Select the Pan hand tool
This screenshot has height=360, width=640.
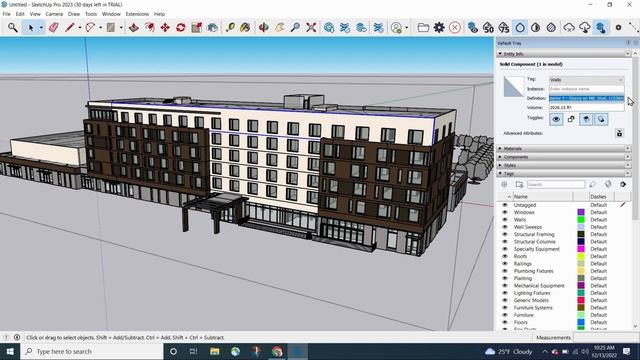(x=280, y=27)
